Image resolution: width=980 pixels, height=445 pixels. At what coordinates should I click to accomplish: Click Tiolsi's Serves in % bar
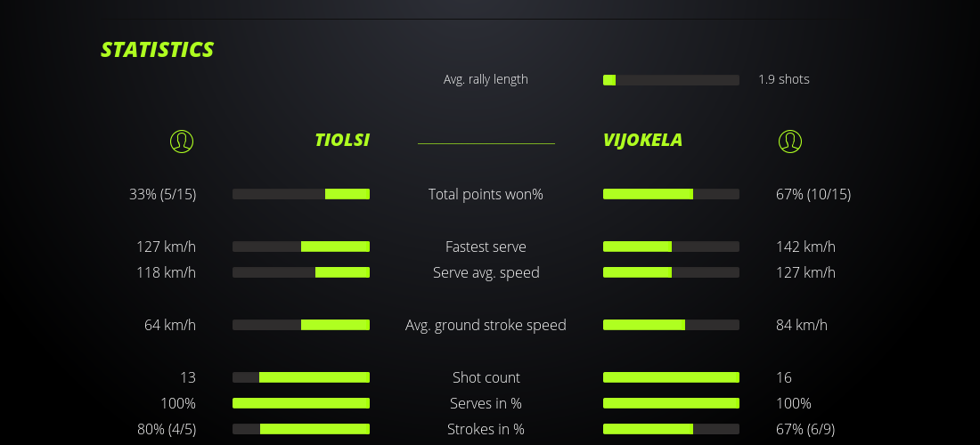click(301, 403)
